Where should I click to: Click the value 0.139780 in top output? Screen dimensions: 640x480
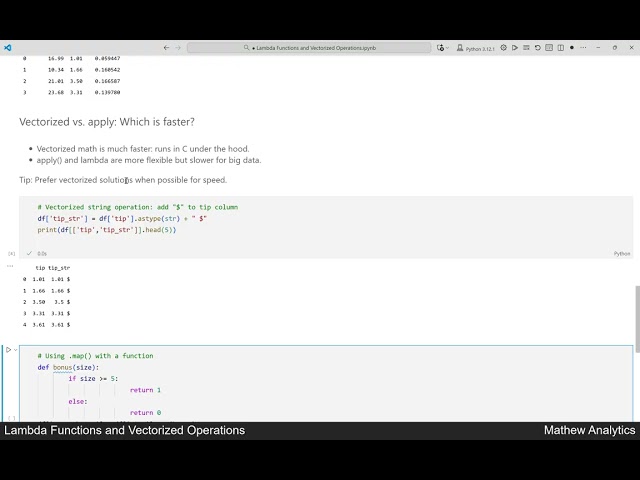point(107,92)
